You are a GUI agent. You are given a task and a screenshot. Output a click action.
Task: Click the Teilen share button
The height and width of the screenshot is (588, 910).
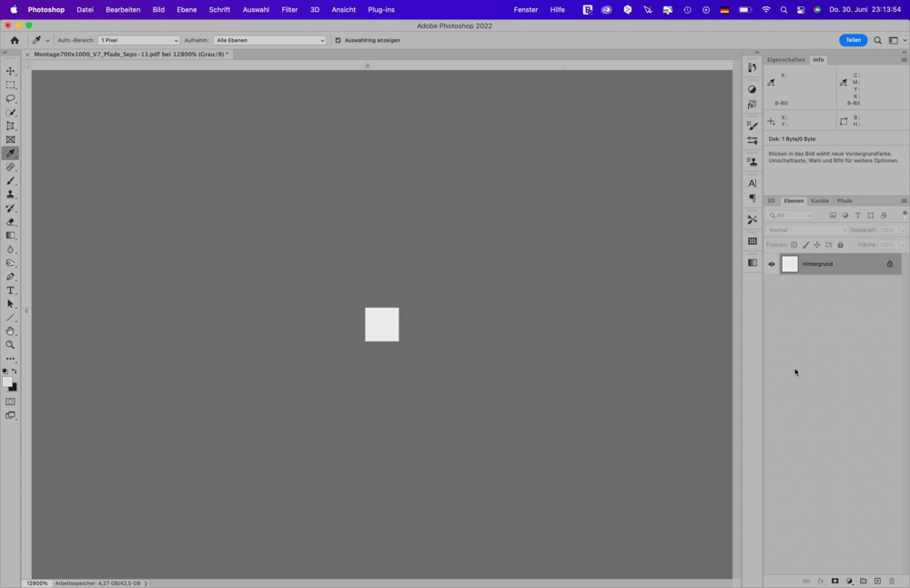click(x=854, y=40)
